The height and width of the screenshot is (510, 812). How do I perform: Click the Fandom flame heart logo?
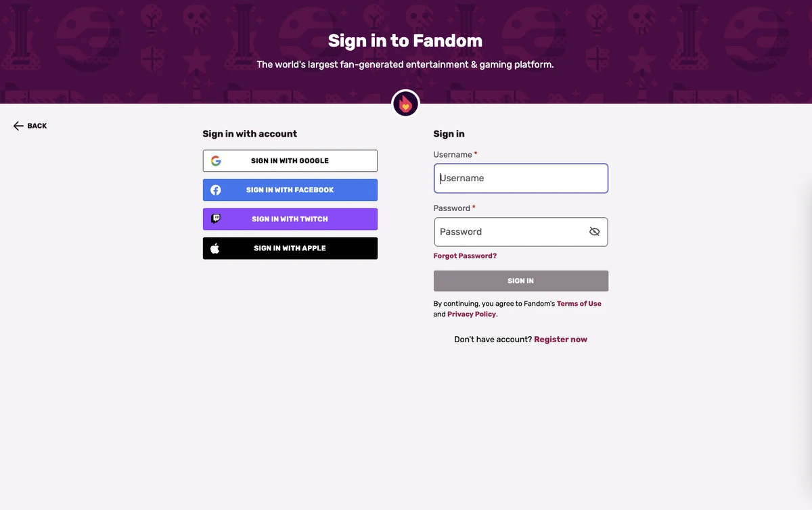405,104
